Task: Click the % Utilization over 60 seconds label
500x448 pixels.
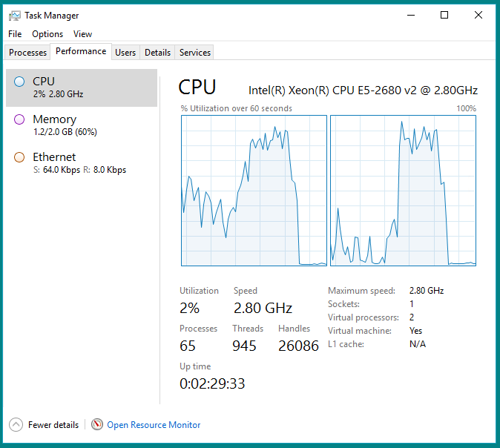Action: click(x=237, y=108)
